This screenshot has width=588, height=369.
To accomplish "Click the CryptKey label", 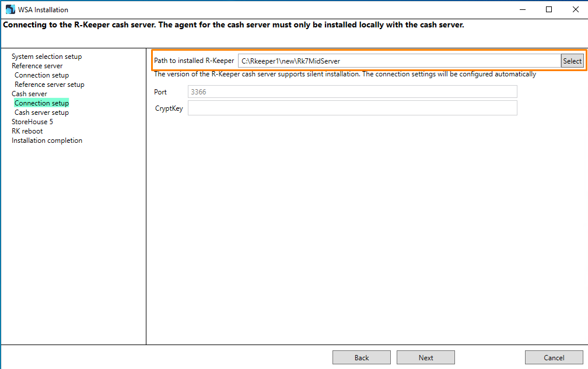I will pyautogui.click(x=169, y=108).
